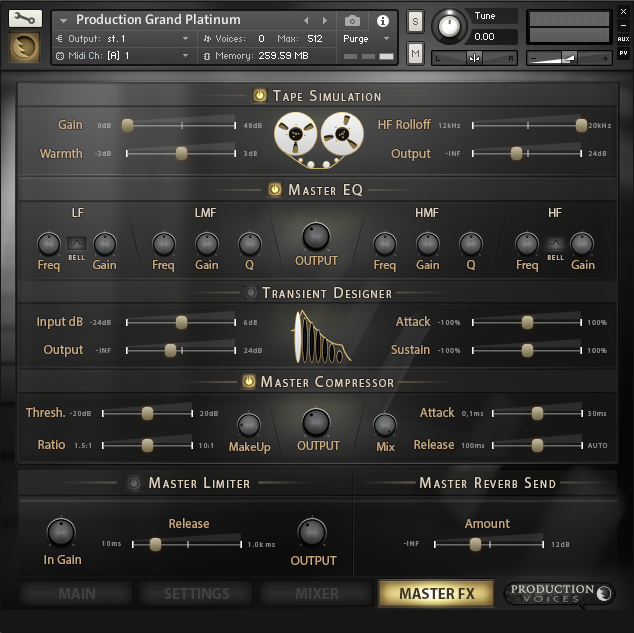Adjust the Transient Designer Attack slider

pos(527,322)
